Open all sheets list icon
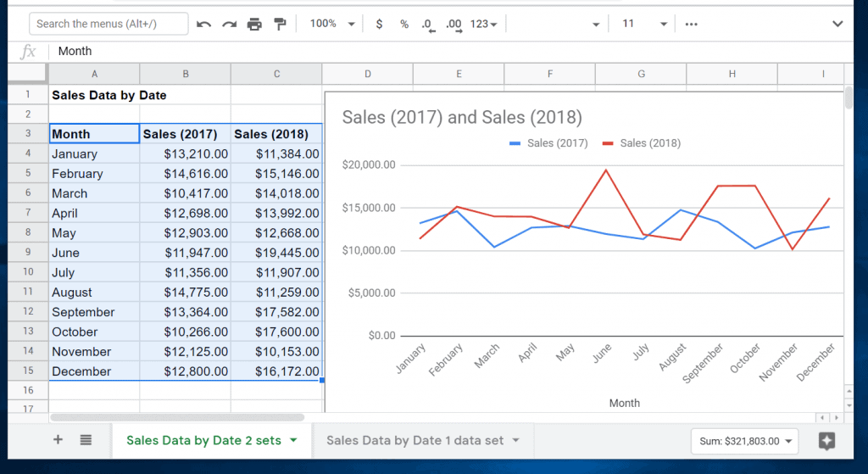The height and width of the screenshot is (474, 868). click(x=86, y=440)
